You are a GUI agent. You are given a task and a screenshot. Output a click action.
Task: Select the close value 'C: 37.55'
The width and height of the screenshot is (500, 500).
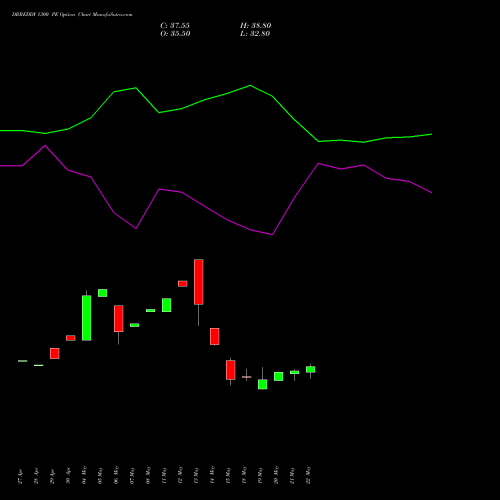point(175,26)
